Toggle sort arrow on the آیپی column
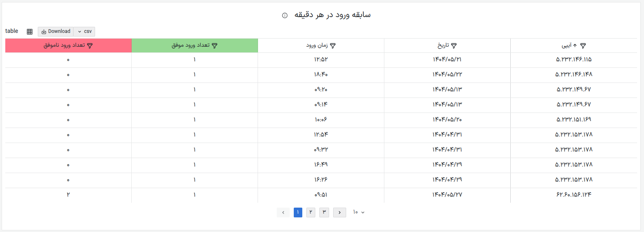The height and width of the screenshot is (232, 644). 575,46
